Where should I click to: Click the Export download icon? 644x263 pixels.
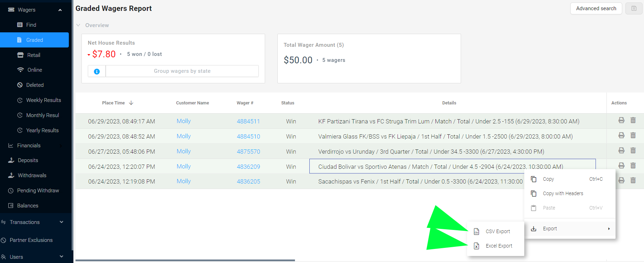[534, 229]
